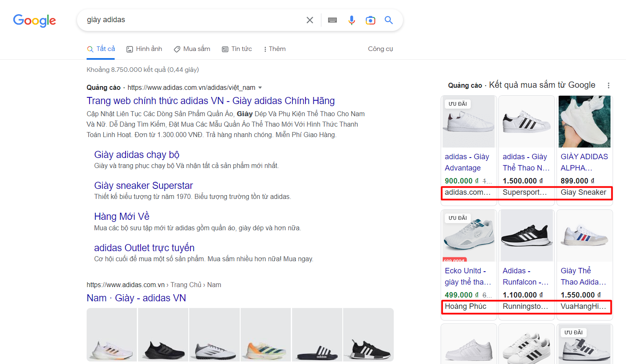Click the Supersport seller name
Viewport: 626px width, 364px height.
[x=525, y=192]
